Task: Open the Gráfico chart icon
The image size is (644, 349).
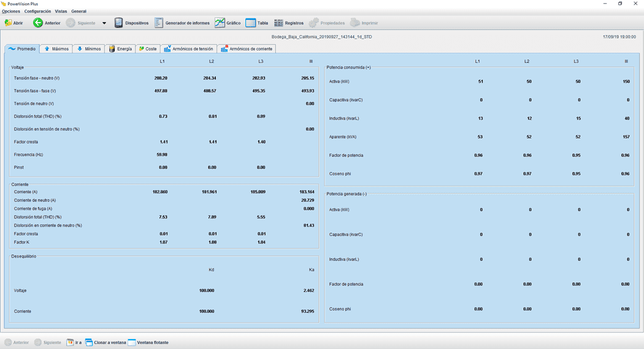Action: click(x=220, y=23)
